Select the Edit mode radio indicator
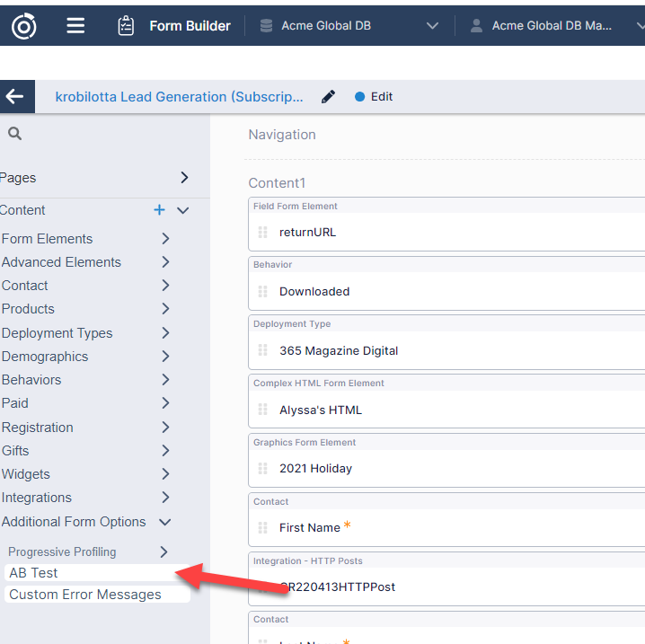 click(360, 97)
